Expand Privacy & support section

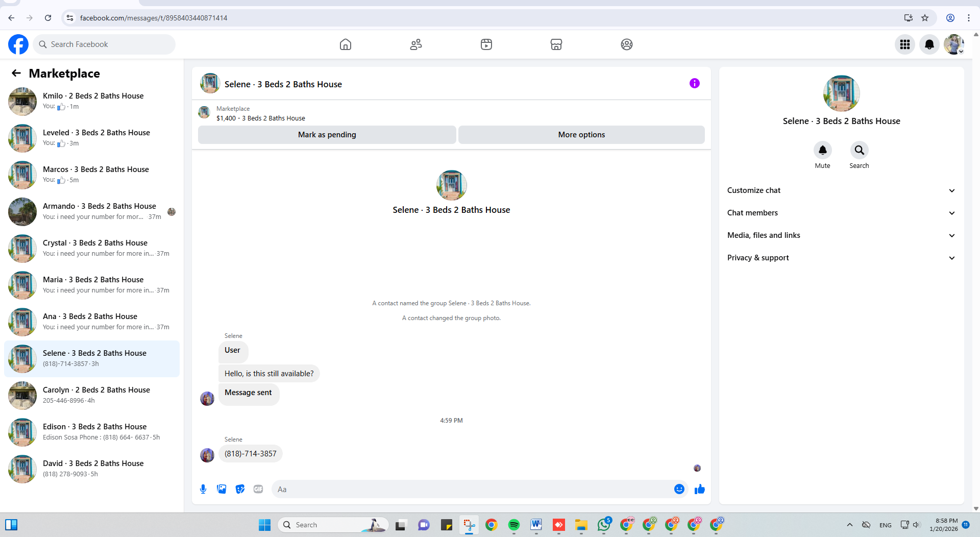pos(841,258)
